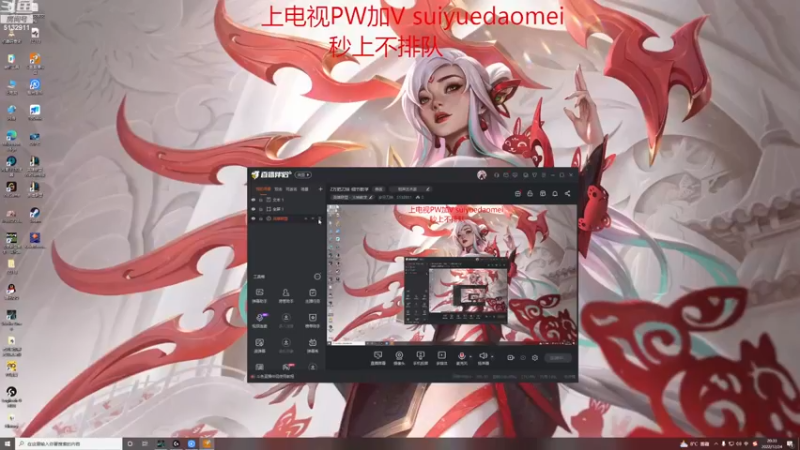The image size is (800, 450).
Task: Lock the second source row
Action: (261, 209)
